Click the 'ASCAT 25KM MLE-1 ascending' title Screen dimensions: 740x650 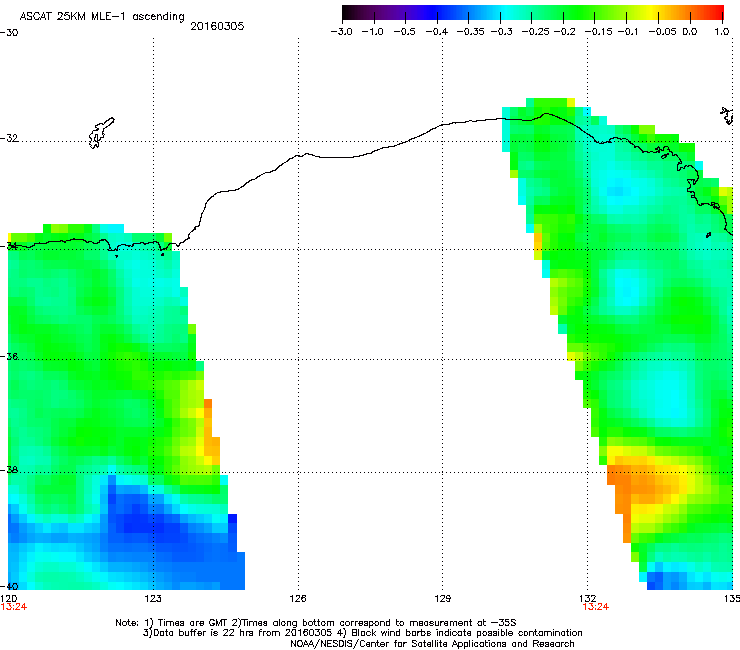[x=102, y=17]
